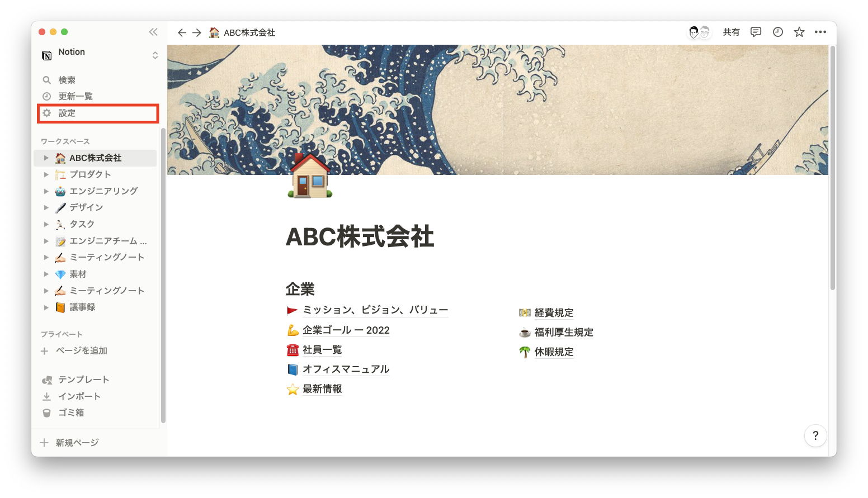Click the collaborator avatars in top bar
The height and width of the screenshot is (498, 868).
tap(699, 32)
